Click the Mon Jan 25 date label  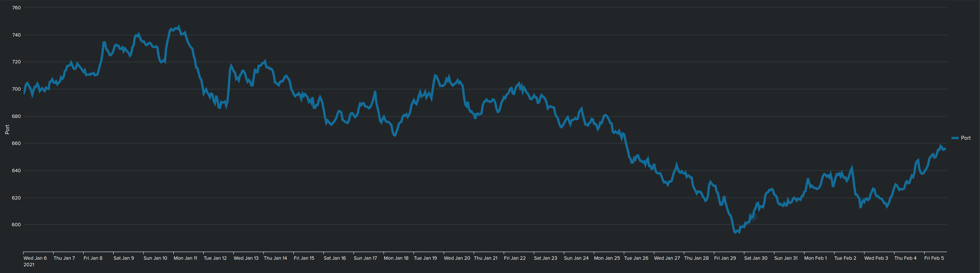[x=607, y=258]
